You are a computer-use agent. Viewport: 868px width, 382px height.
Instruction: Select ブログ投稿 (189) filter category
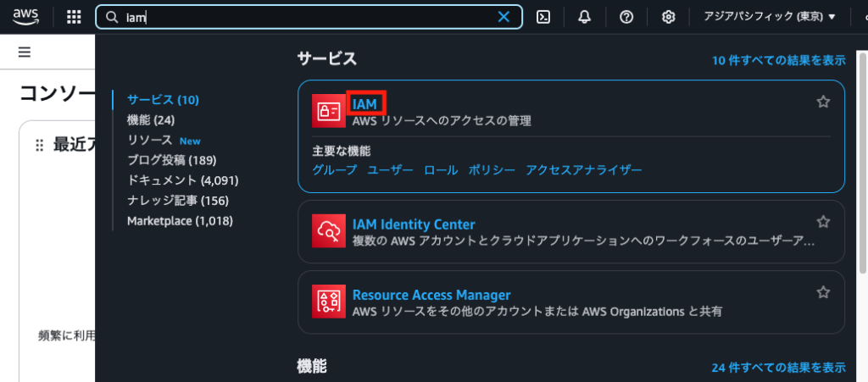171,160
